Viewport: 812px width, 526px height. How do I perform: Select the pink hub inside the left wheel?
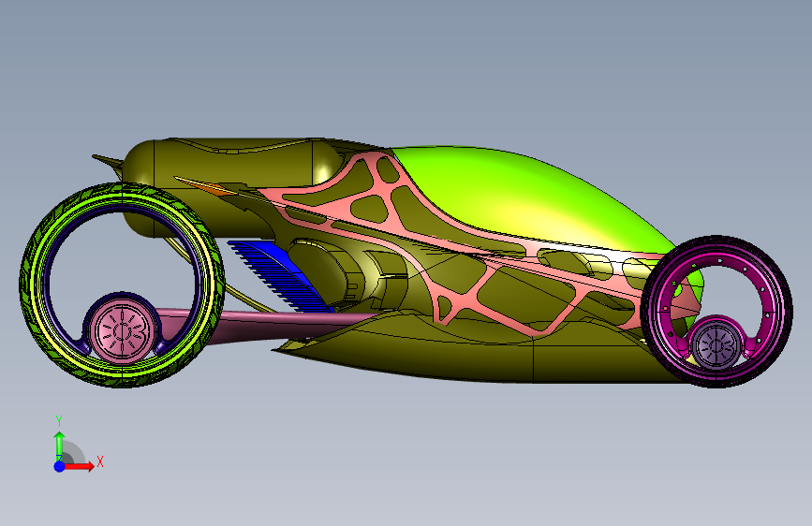pos(123,330)
